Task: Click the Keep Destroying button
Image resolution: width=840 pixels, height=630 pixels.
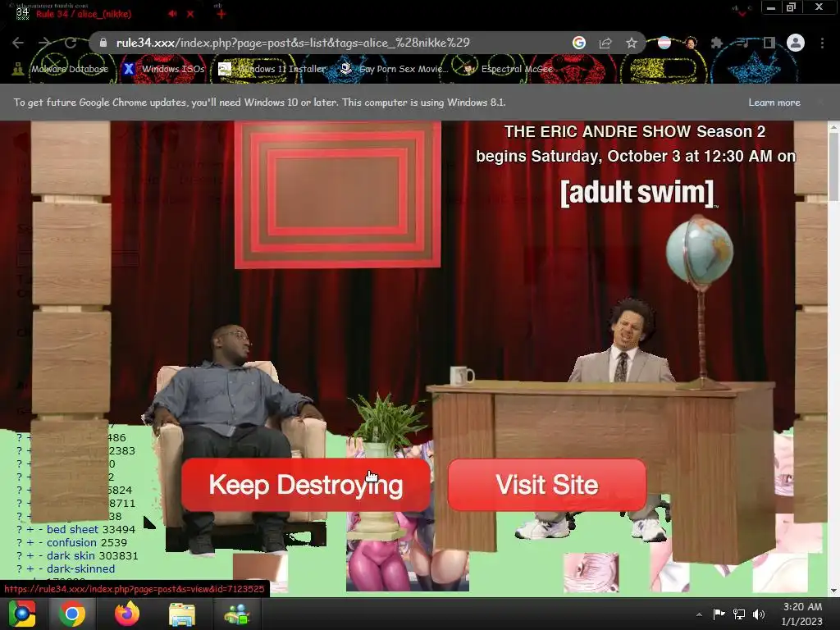Action: tap(305, 485)
